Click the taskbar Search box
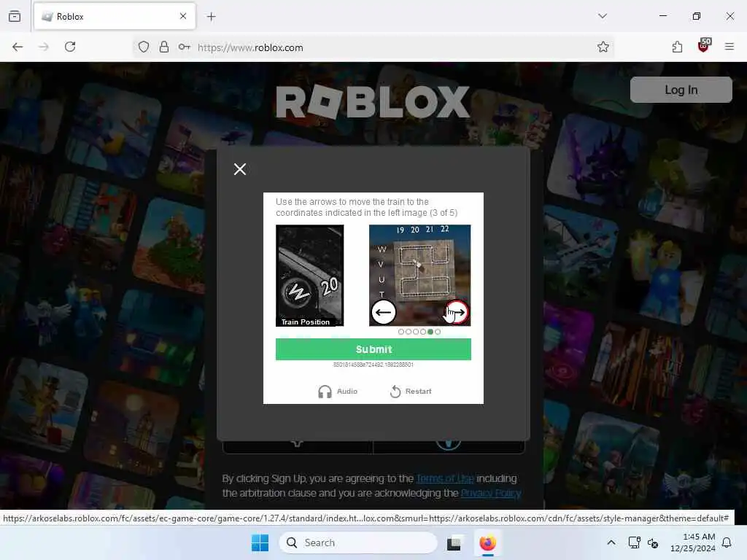Image resolution: width=747 pixels, height=560 pixels. 358,542
